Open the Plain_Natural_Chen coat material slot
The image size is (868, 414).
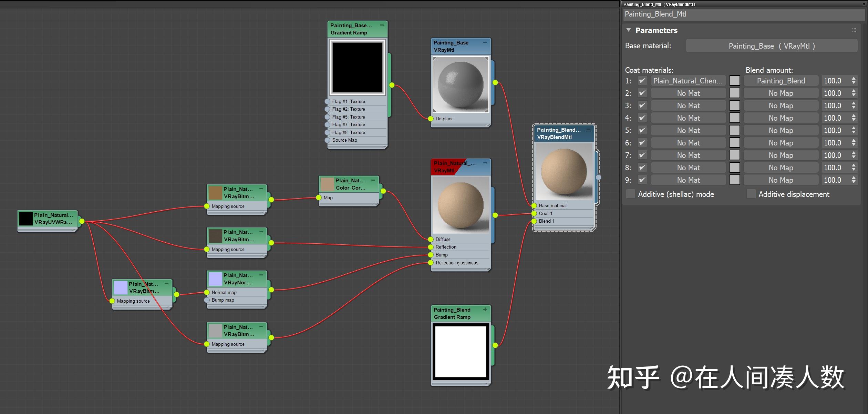pos(688,81)
